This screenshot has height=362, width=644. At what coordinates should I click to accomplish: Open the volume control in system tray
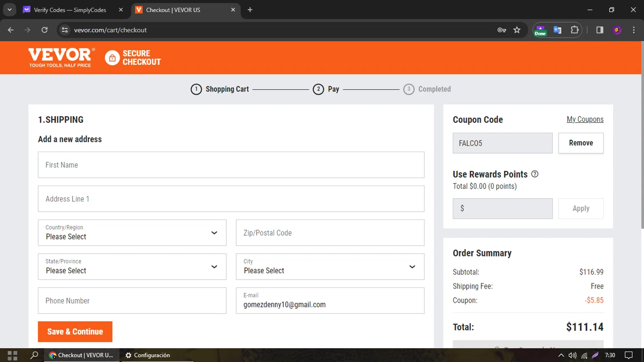click(x=572, y=355)
